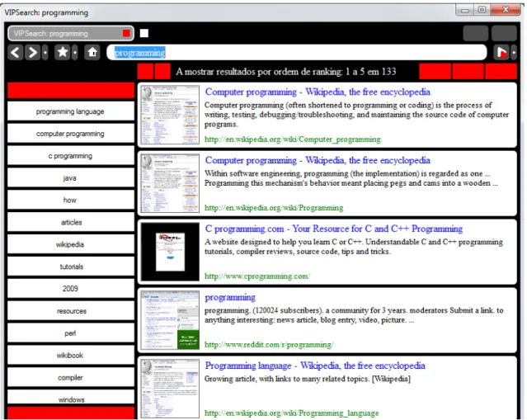Click the red and white go button
This screenshot has width=527, height=420.
click(x=501, y=53)
